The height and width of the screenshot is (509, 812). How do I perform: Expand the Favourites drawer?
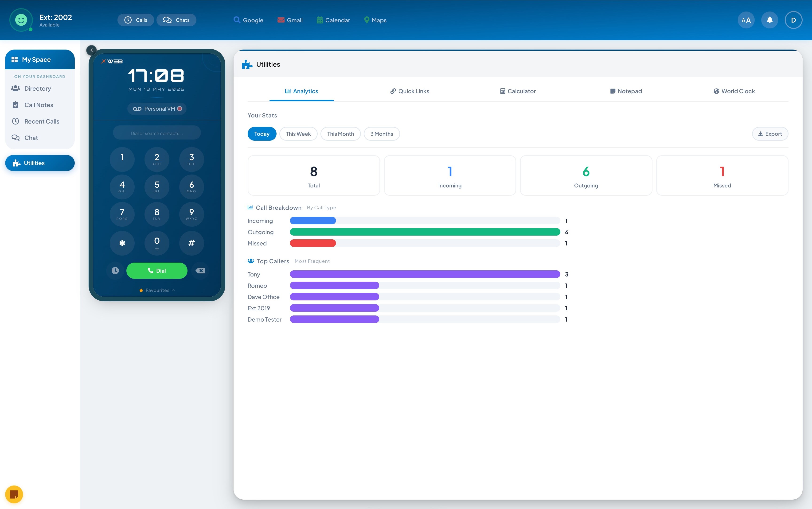157,290
